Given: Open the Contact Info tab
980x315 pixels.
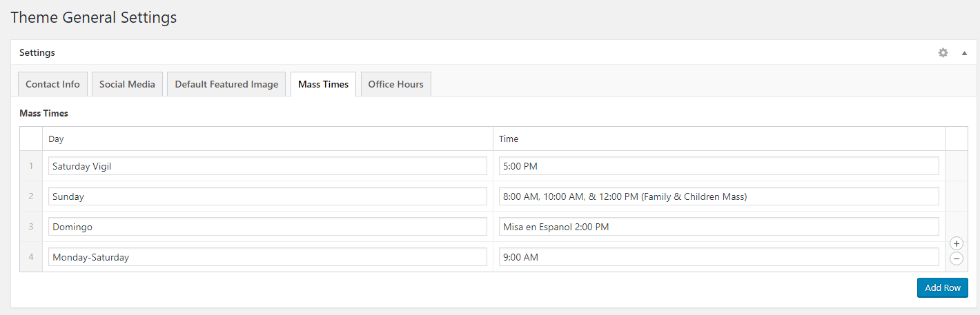Looking at the screenshot, I should click(52, 84).
